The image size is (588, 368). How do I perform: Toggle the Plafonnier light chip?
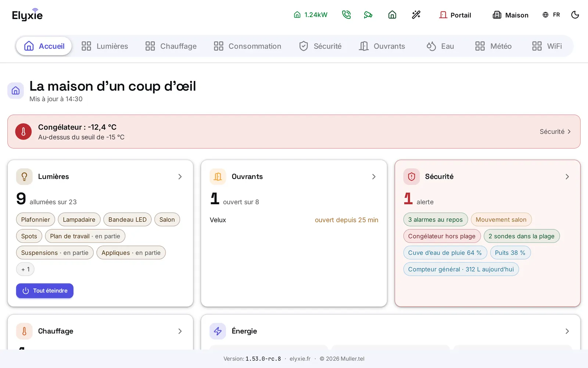pos(36,220)
